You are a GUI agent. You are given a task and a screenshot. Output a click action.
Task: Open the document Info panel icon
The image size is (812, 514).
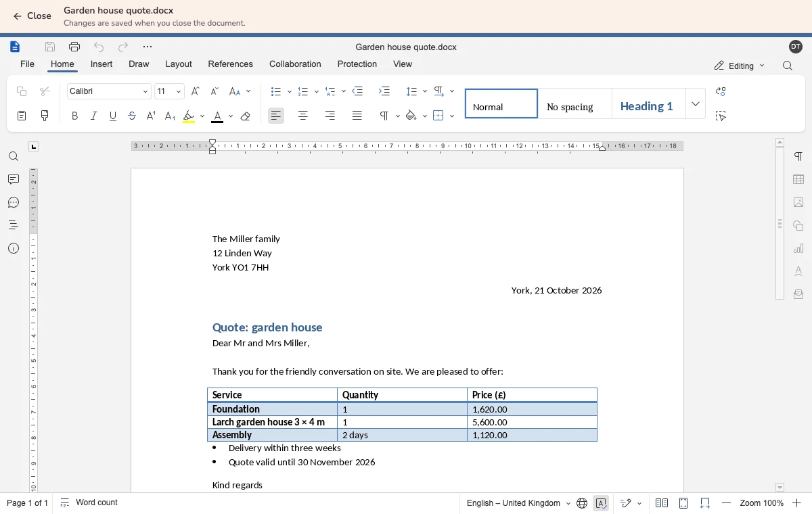tap(14, 248)
